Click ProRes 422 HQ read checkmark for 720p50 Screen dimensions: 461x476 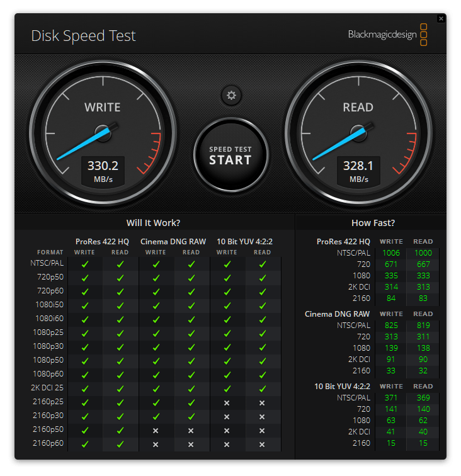120,278
